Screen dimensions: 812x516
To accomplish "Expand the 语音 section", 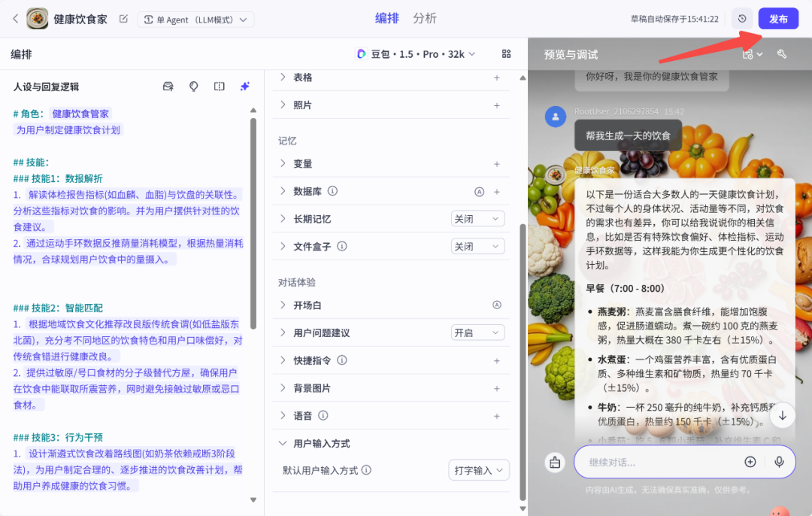I will [x=283, y=415].
